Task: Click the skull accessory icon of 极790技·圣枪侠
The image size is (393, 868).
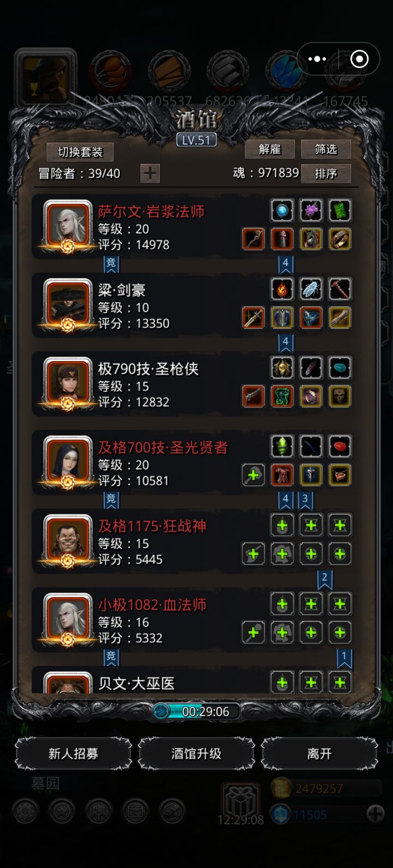Action: tap(340, 396)
